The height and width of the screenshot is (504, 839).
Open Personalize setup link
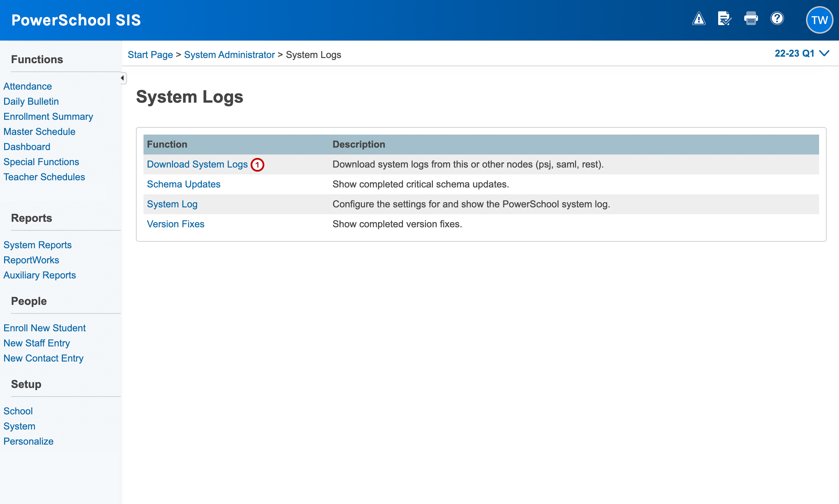tap(28, 442)
